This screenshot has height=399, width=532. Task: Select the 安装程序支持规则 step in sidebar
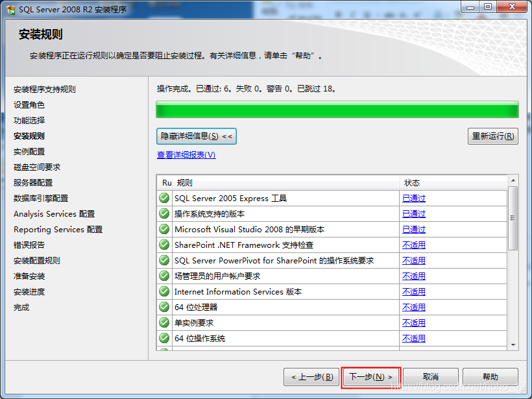(45, 90)
